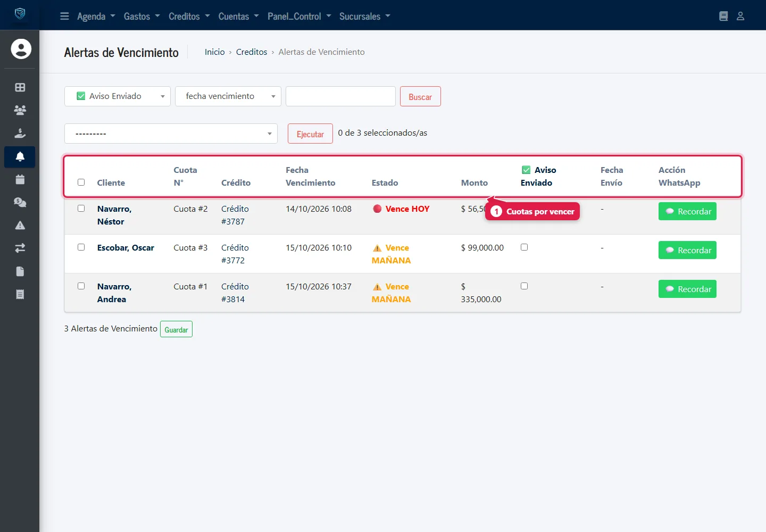Expand the Panel_Control menu
Viewport: 766px width, 532px height.
click(299, 16)
